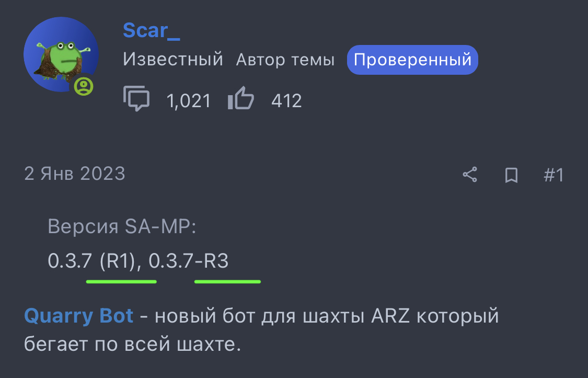Click the share post icon
The width and height of the screenshot is (588, 378).
470,175
